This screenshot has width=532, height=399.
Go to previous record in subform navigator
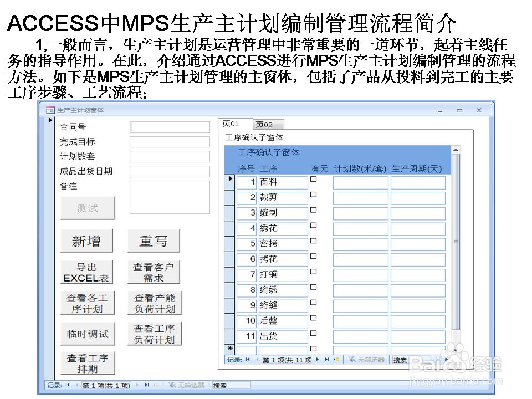(x=257, y=359)
